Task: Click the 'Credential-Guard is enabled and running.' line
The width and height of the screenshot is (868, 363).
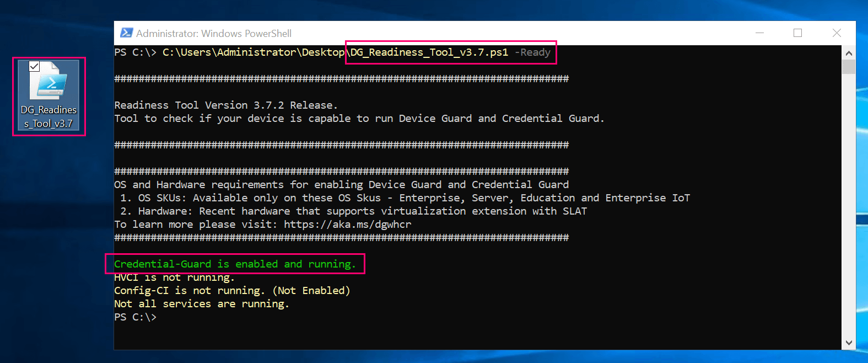Action: tap(235, 264)
